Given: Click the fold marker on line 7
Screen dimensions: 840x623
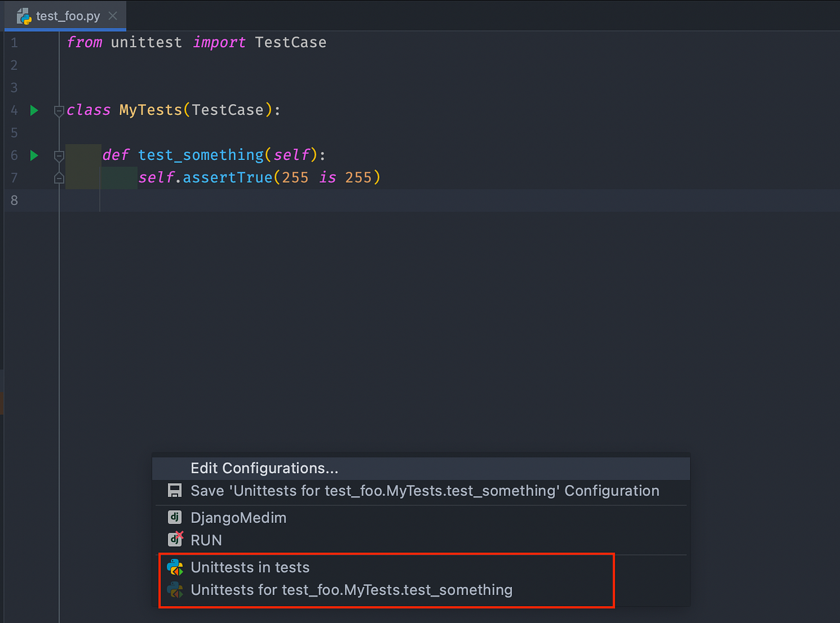Looking at the screenshot, I should coord(58,177).
